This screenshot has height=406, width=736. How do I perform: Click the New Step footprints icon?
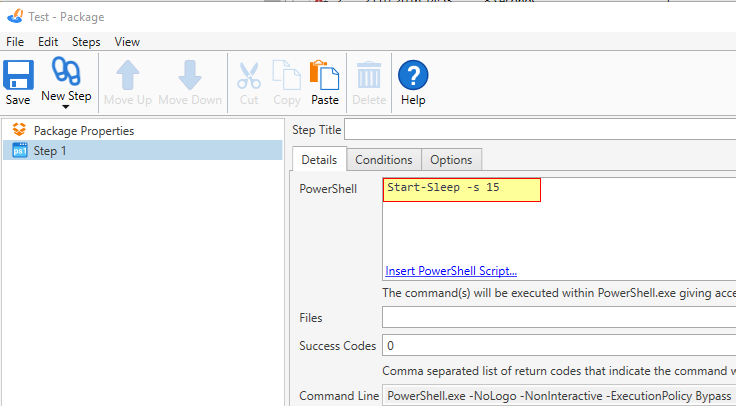click(x=66, y=73)
